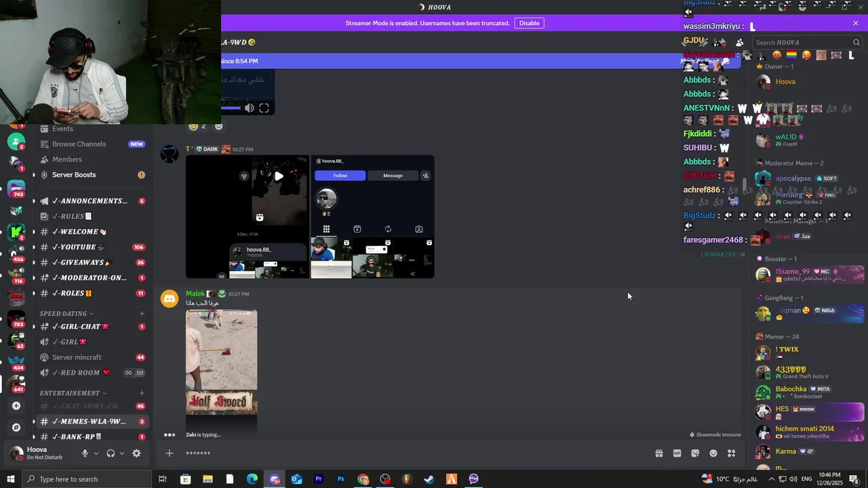Open Babochka member profile

pos(807,392)
